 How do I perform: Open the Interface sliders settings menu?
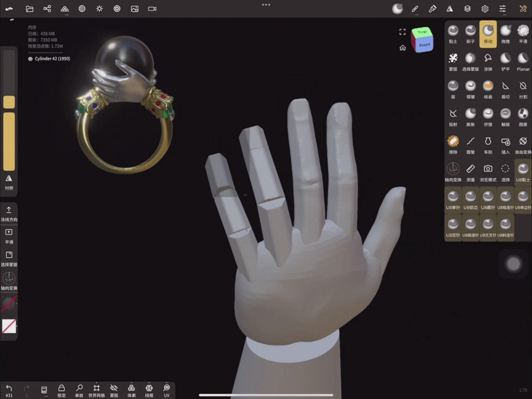coord(502,9)
